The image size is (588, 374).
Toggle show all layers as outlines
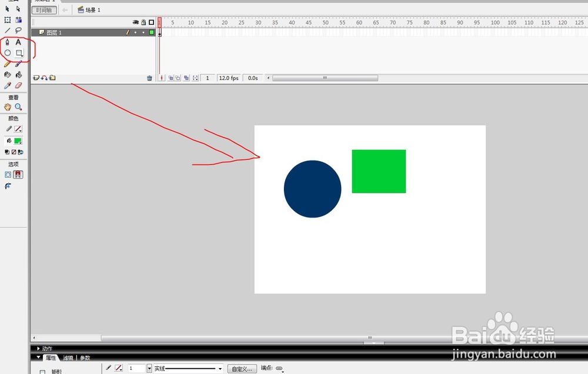point(152,22)
